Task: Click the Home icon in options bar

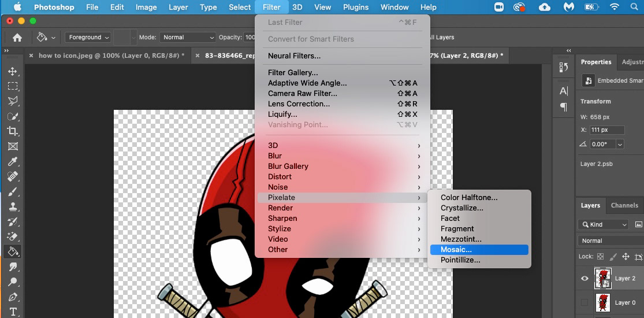Action: point(17,38)
